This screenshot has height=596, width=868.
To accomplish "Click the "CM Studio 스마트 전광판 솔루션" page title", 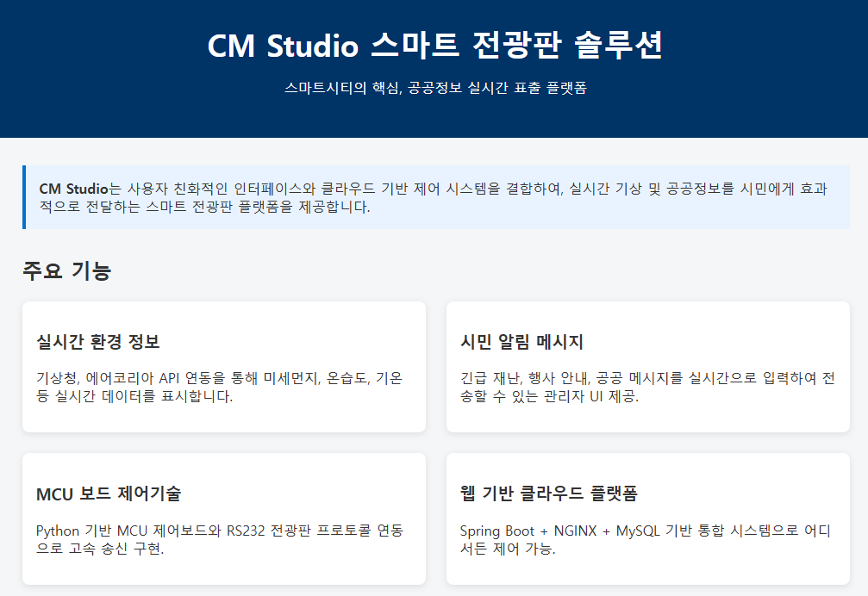I will coord(434,46).
